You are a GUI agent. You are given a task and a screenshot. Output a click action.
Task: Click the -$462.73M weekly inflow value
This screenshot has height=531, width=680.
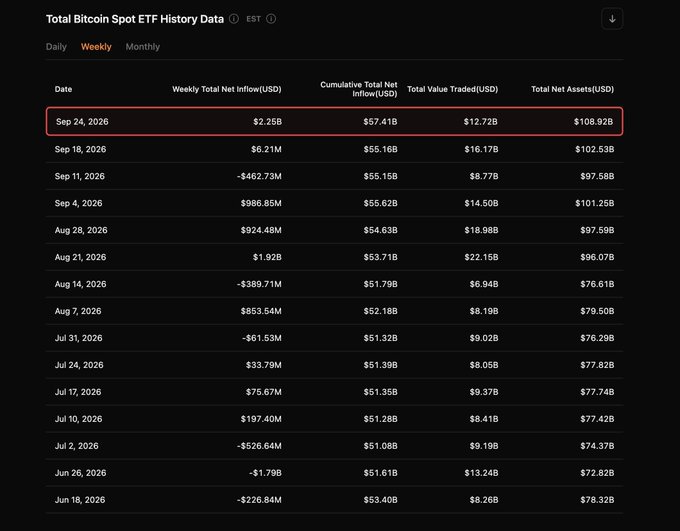[259, 176]
